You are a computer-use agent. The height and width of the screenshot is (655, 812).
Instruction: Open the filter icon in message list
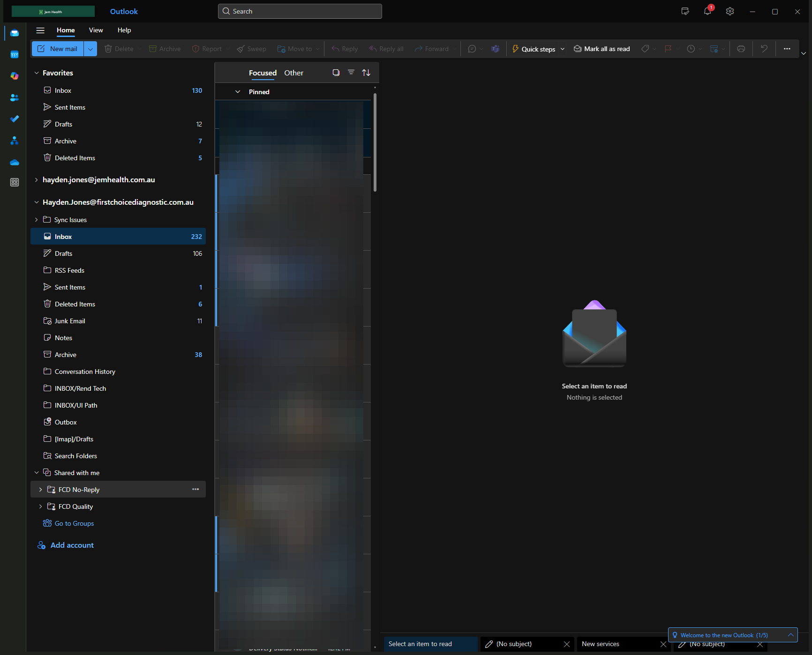(x=351, y=72)
